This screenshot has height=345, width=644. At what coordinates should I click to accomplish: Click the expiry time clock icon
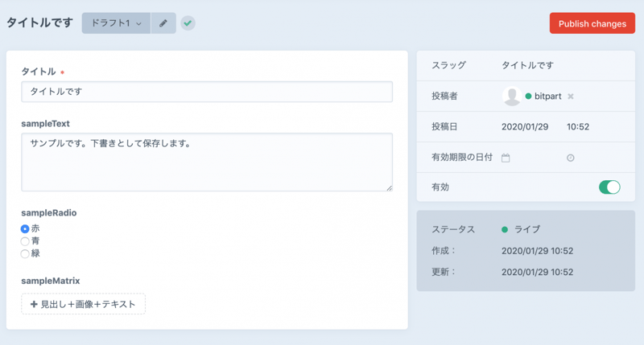point(571,158)
